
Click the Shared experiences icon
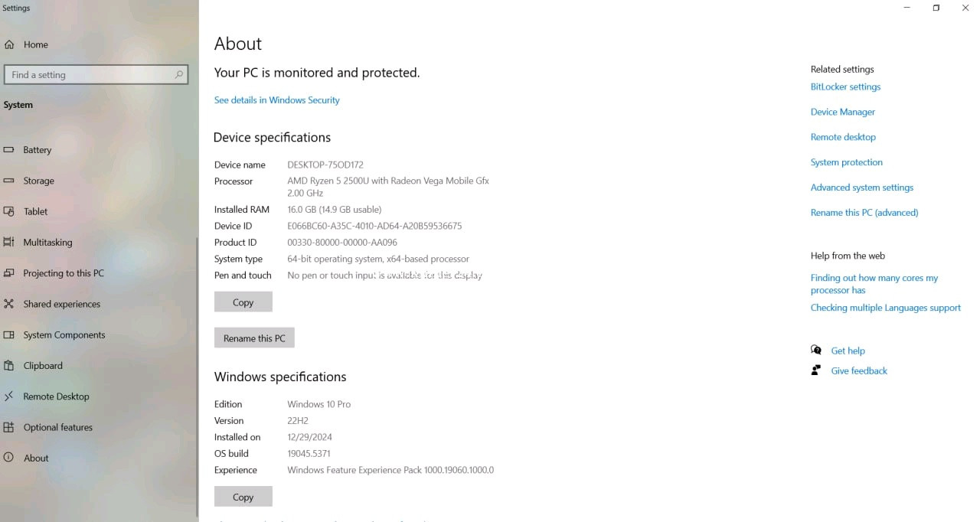pyautogui.click(x=9, y=304)
